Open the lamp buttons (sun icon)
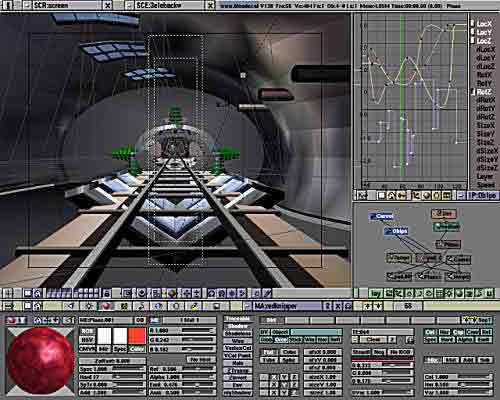The image size is (500, 400). pos(89,306)
